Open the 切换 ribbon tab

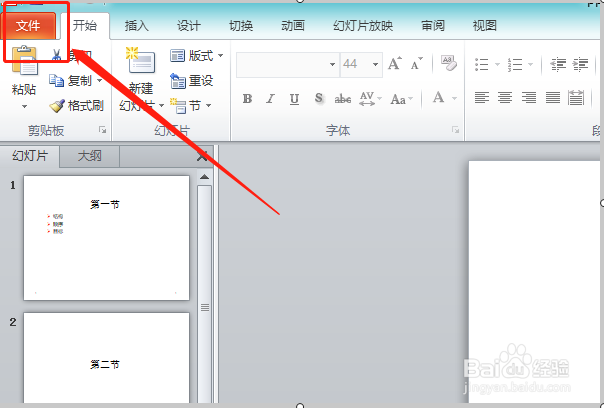coord(241,26)
